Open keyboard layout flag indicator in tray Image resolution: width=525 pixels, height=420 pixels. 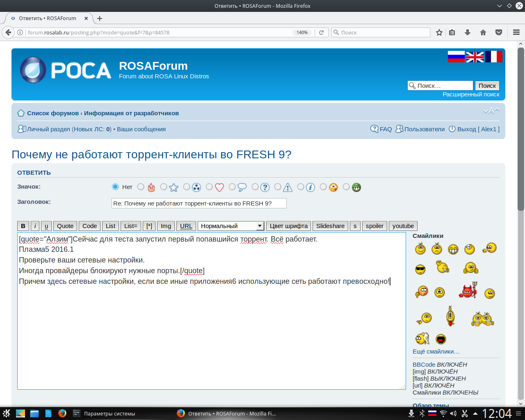click(x=432, y=413)
